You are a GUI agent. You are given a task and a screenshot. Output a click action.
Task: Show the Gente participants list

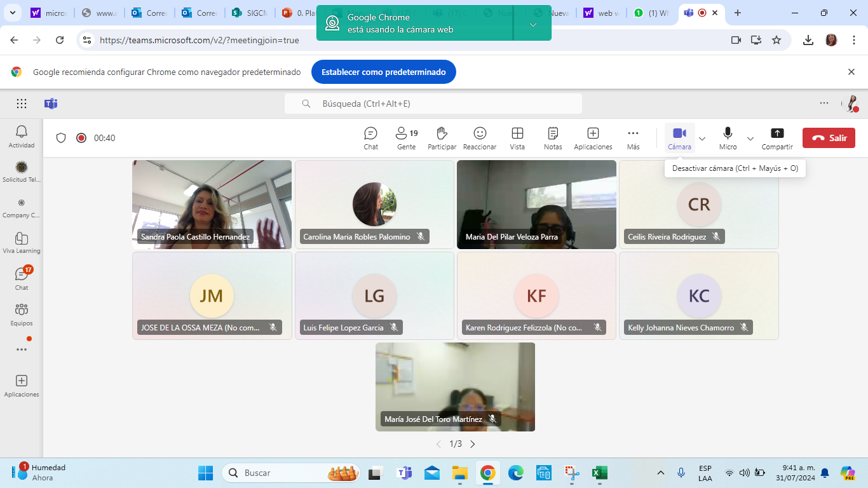(x=407, y=139)
